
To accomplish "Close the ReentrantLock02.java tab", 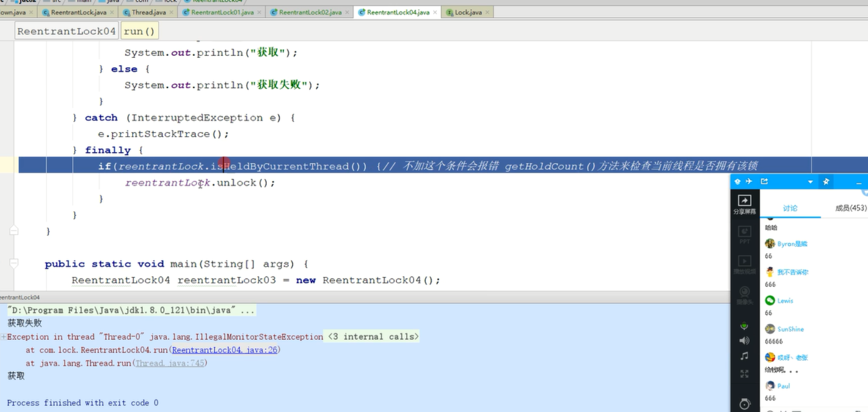I will click(x=347, y=12).
